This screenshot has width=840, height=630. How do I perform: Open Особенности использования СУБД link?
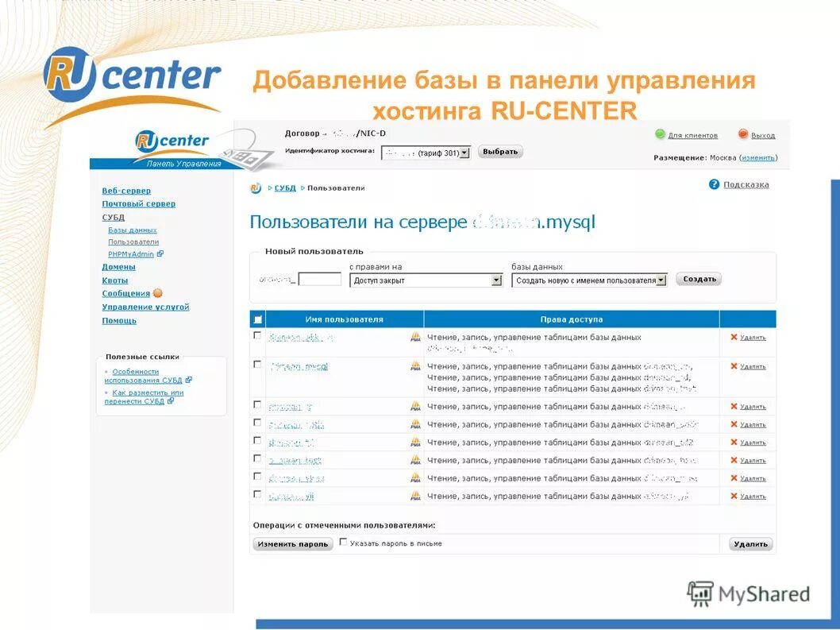(x=143, y=375)
